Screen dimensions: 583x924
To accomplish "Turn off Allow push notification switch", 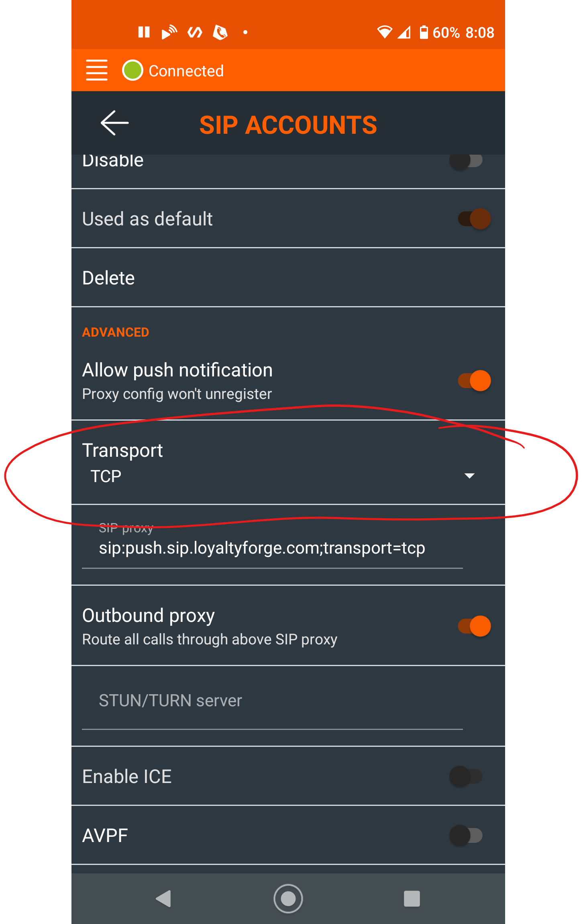I will (x=474, y=380).
